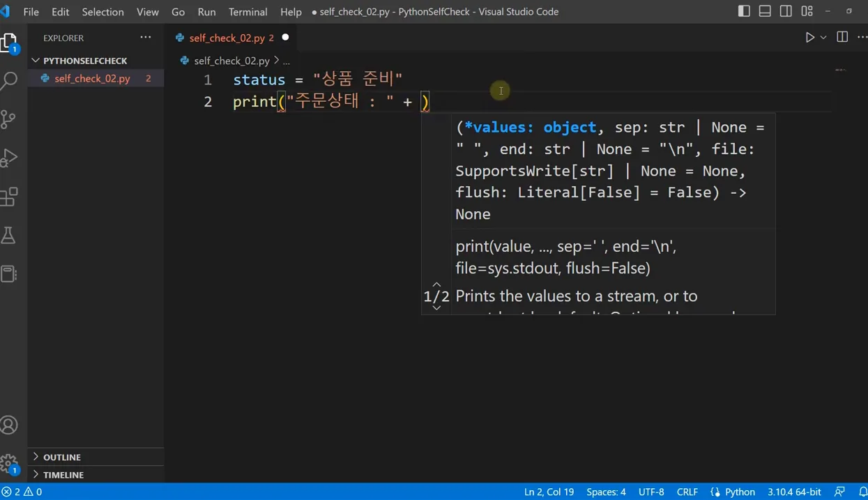Place cursor on line 1 status assignment

point(317,79)
